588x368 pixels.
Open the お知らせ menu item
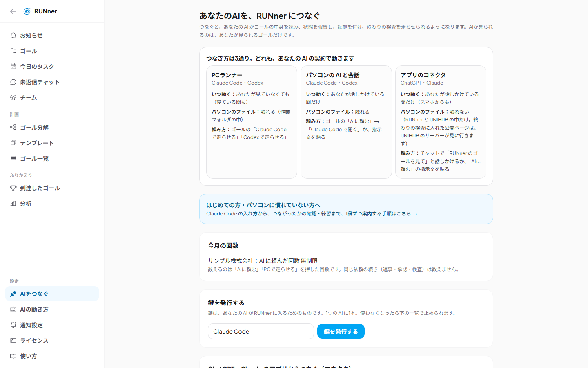click(x=52, y=36)
